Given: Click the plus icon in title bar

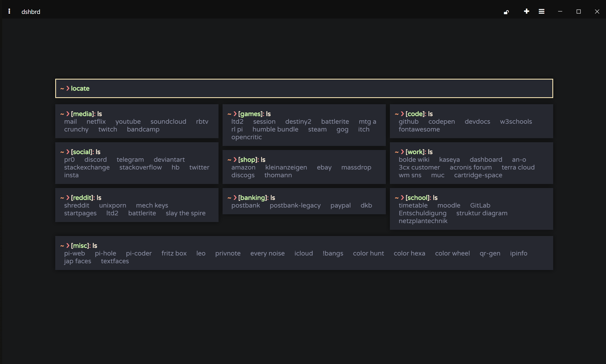Looking at the screenshot, I should (x=526, y=11).
